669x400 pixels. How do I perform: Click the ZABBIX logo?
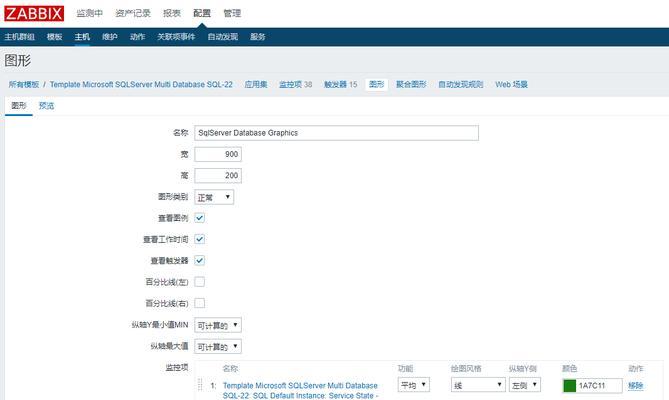(34, 14)
